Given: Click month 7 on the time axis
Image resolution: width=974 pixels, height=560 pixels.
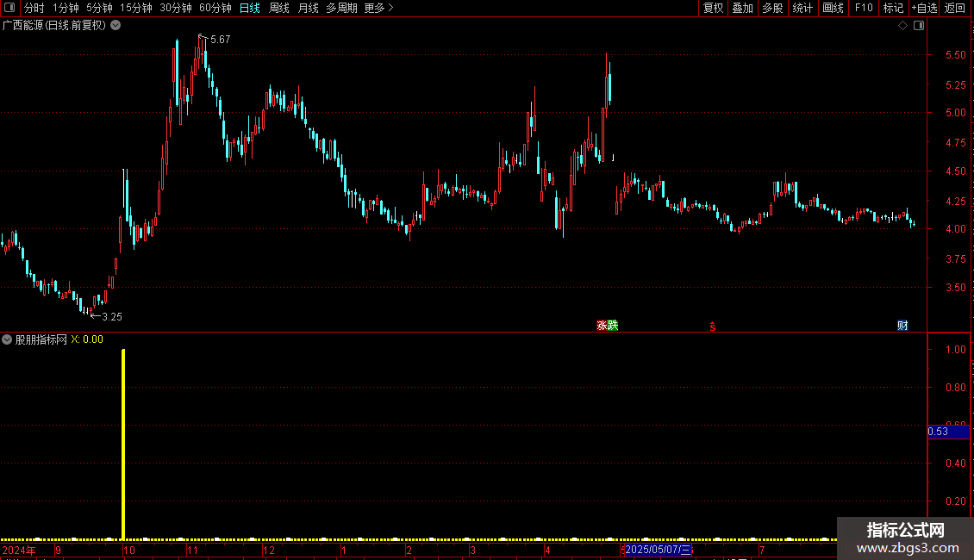Looking at the screenshot, I should click(762, 550).
